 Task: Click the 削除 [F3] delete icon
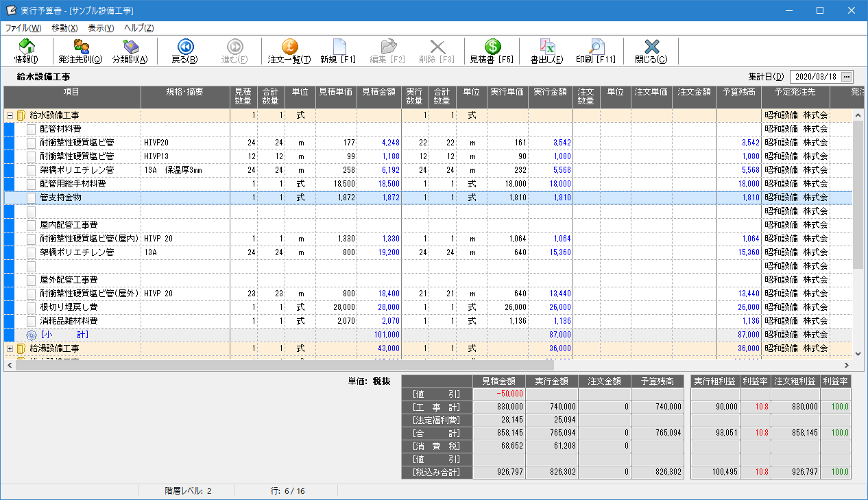click(x=437, y=46)
